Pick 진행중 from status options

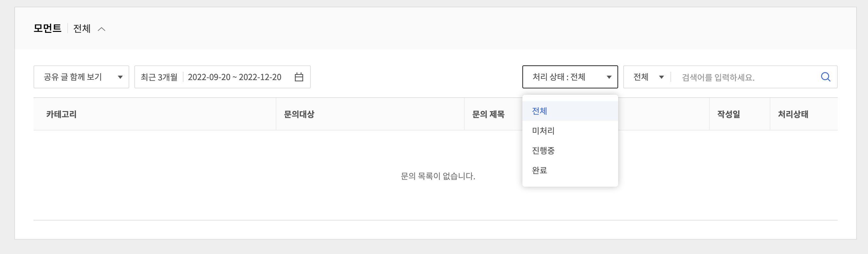point(543,151)
